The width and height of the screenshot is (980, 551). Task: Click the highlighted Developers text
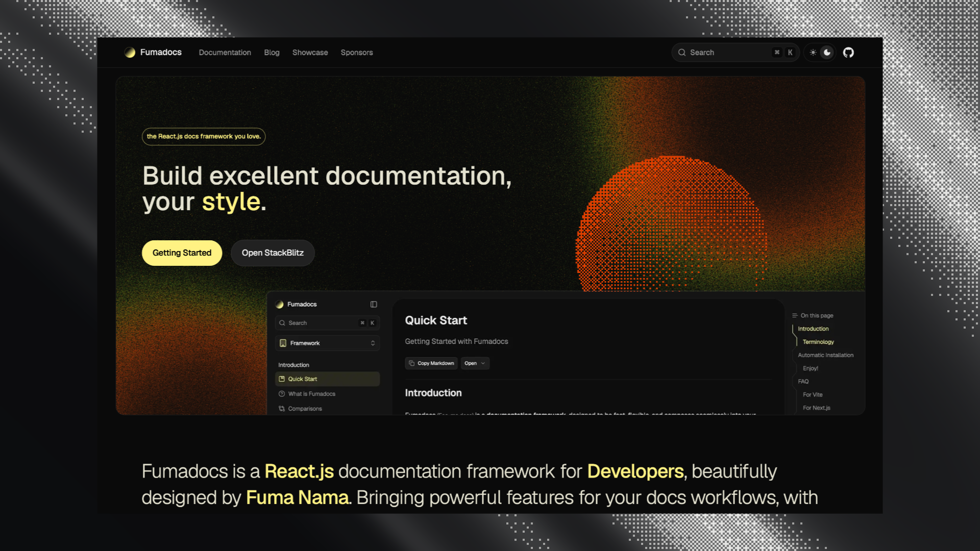tap(635, 471)
